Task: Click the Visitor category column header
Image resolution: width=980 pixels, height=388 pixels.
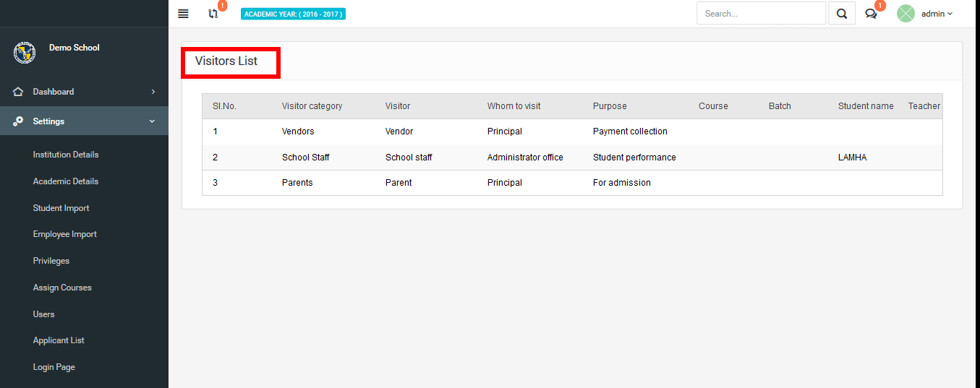Action: (x=312, y=106)
